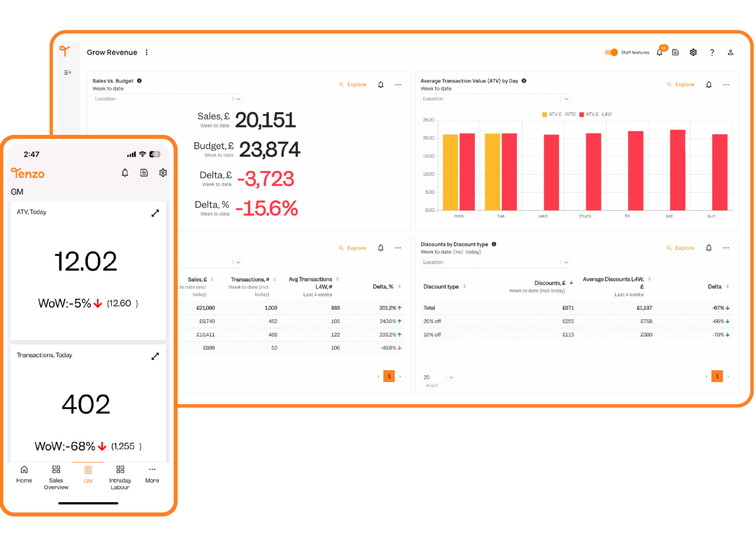The height and width of the screenshot is (540, 756).
Task: Toggle the Staff features switch
Action: pyautogui.click(x=611, y=53)
